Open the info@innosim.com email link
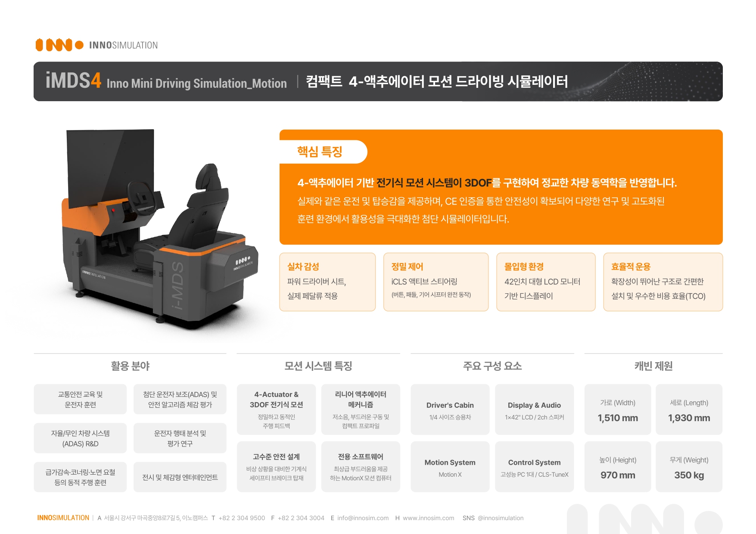 coord(363,518)
